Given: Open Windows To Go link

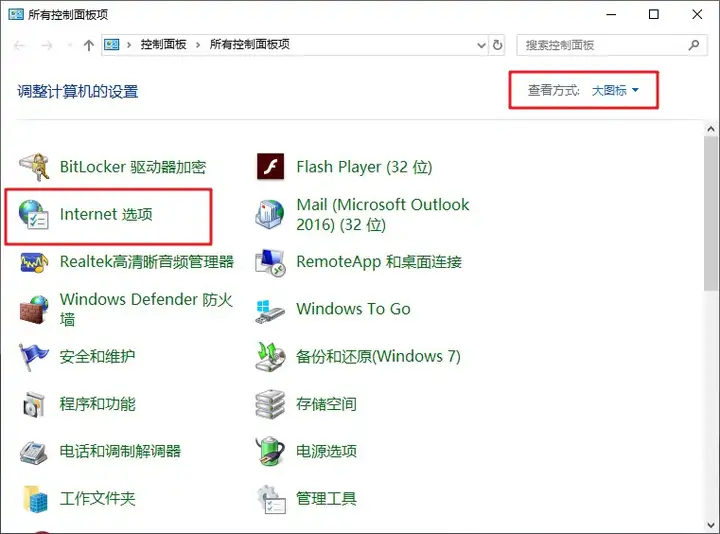Looking at the screenshot, I should (x=353, y=309).
